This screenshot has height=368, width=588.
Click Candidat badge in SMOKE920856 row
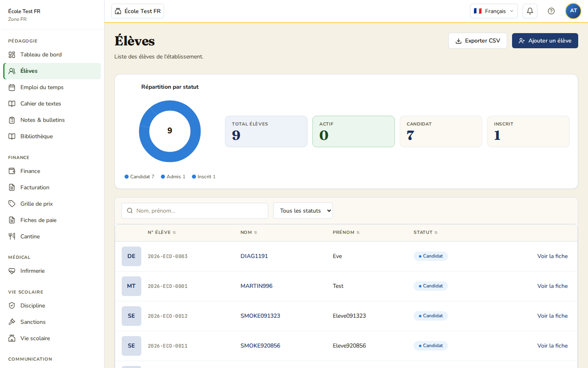coord(431,346)
